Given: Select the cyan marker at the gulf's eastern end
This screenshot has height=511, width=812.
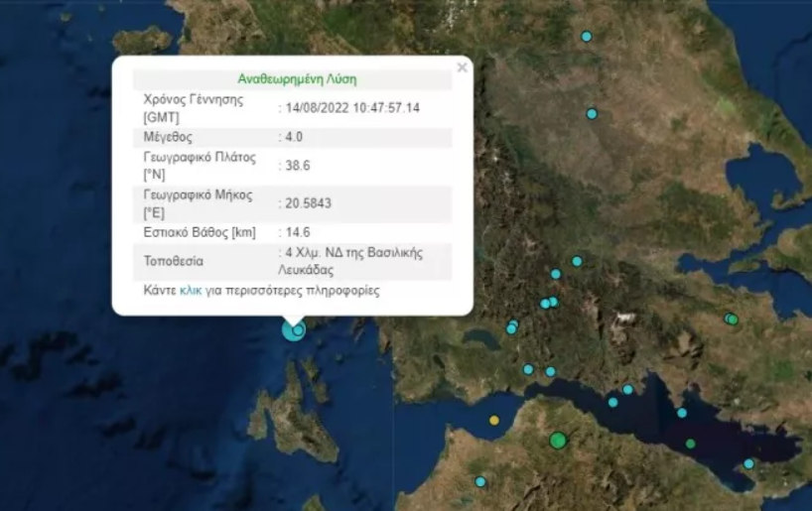Looking at the screenshot, I should click(748, 463).
